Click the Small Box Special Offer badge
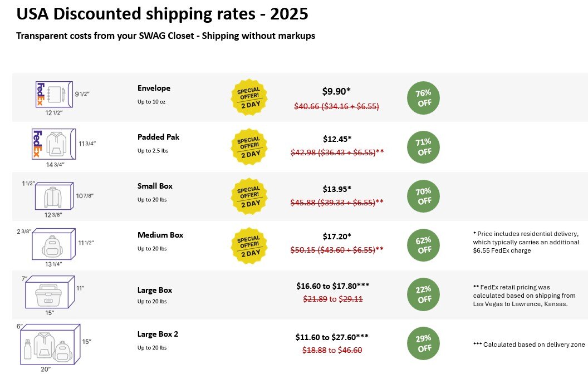The height and width of the screenshot is (374, 588). click(x=249, y=195)
